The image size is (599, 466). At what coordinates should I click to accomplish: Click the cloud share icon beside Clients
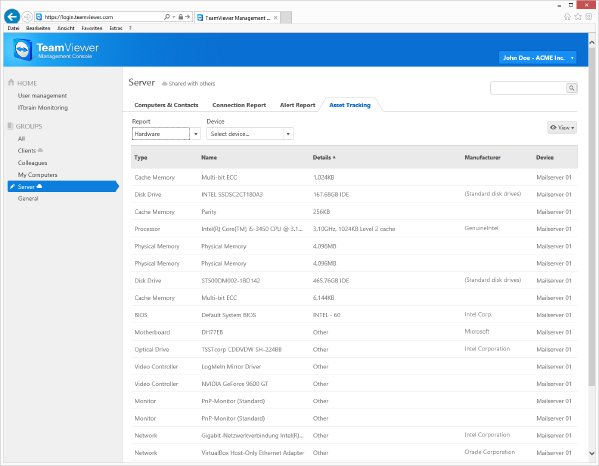tap(40, 150)
